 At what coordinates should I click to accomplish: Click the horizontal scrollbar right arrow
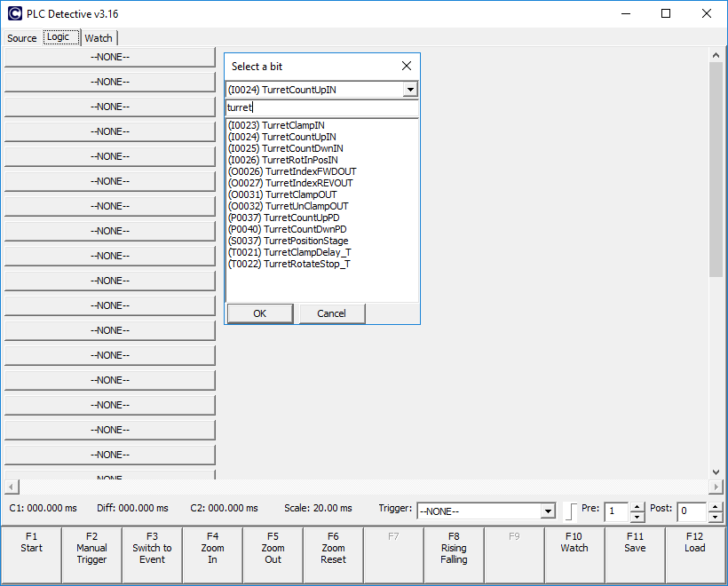click(x=716, y=487)
